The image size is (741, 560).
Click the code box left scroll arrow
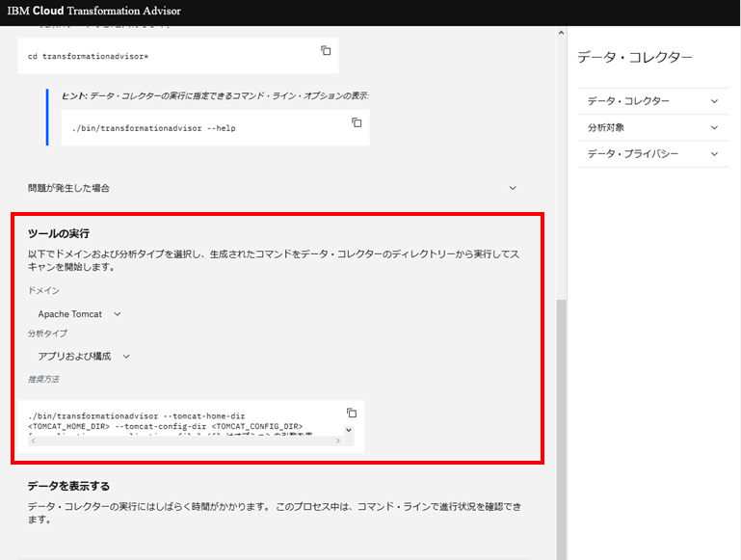pyautogui.click(x=33, y=440)
